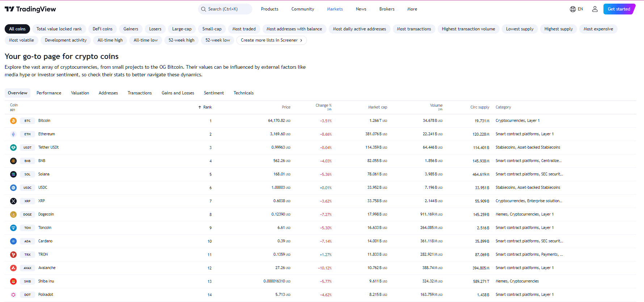Select Most addresses with balance chip
The image size is (644, 302).
[x=294, y=29]
